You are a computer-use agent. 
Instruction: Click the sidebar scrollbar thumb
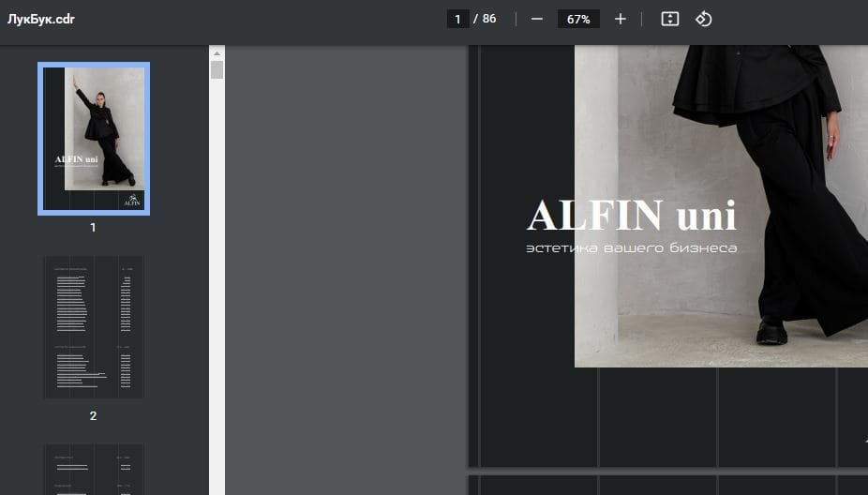(217, 69)
